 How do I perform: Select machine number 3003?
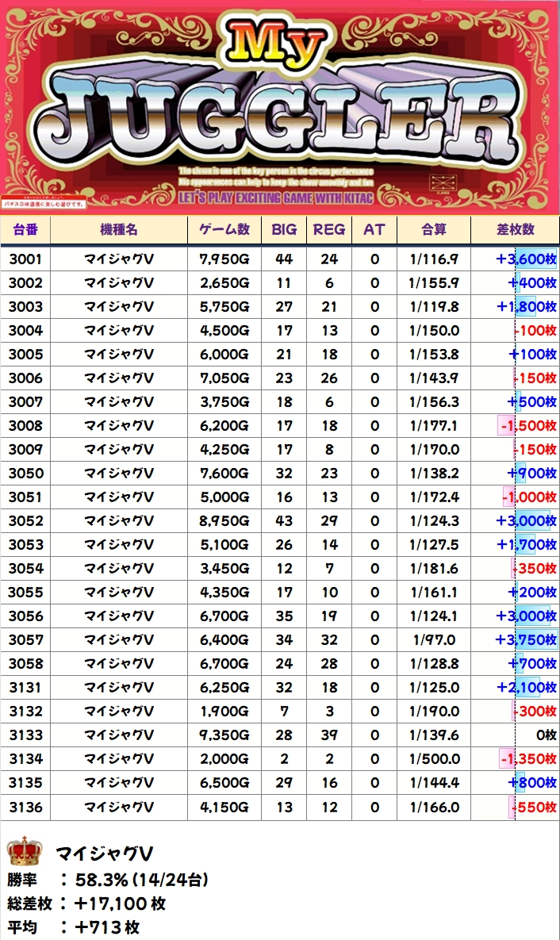click(26, 307)
